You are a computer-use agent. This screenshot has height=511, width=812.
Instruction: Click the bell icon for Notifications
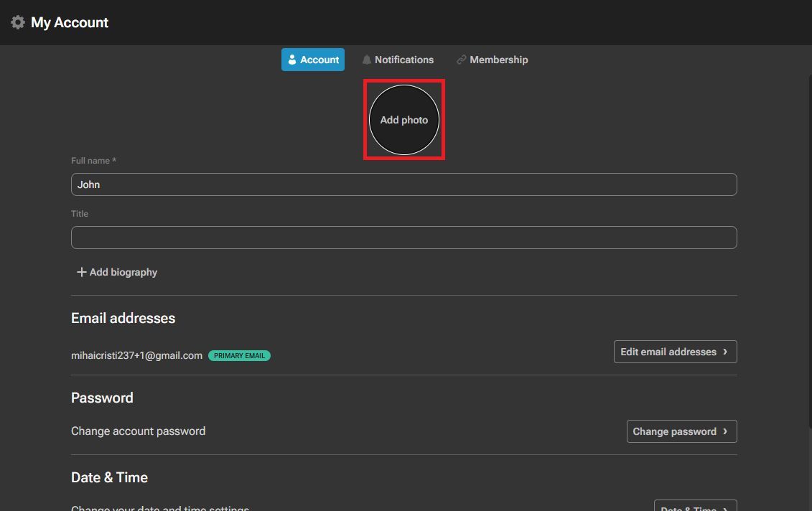[367, 60]
